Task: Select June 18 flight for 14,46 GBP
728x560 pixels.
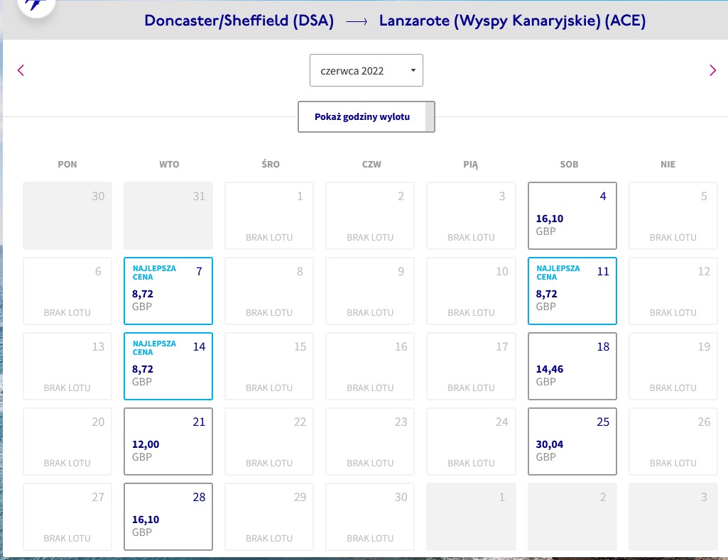Action: click(572, 366)
